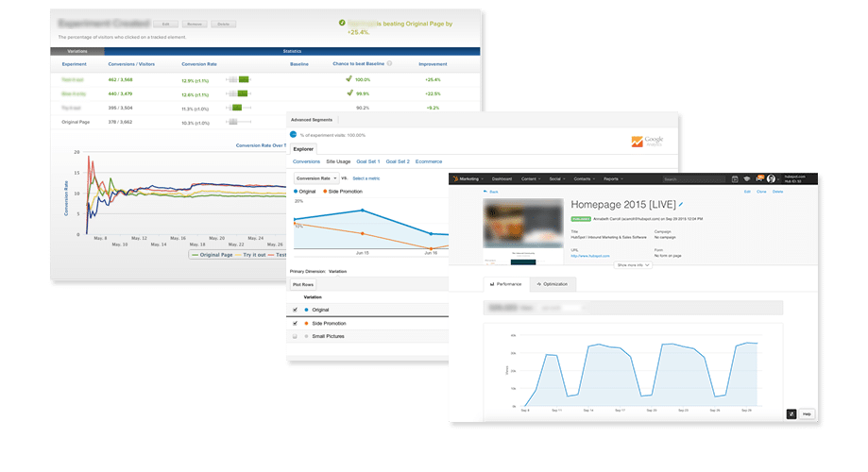Image resolution: width=868 pixels, height=472 pixels.
Task: Open Dashboard in HubSpot navigation
Action: coord(502,179)
